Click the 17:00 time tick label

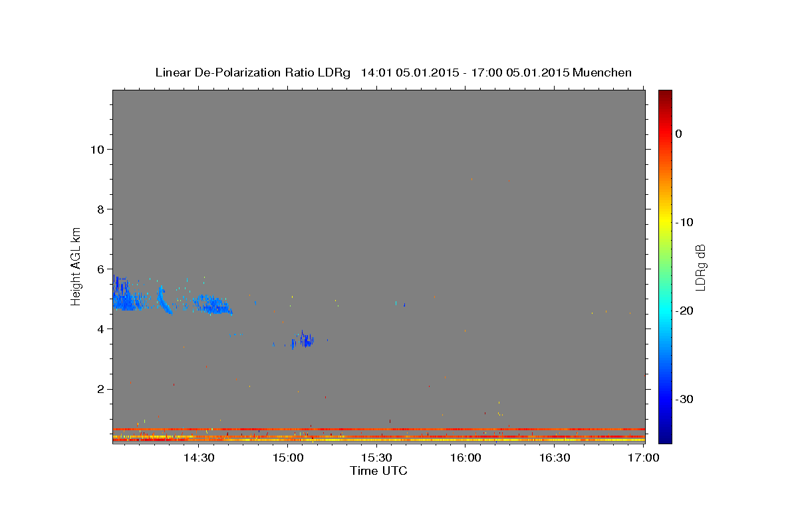(x=643, y=458)
